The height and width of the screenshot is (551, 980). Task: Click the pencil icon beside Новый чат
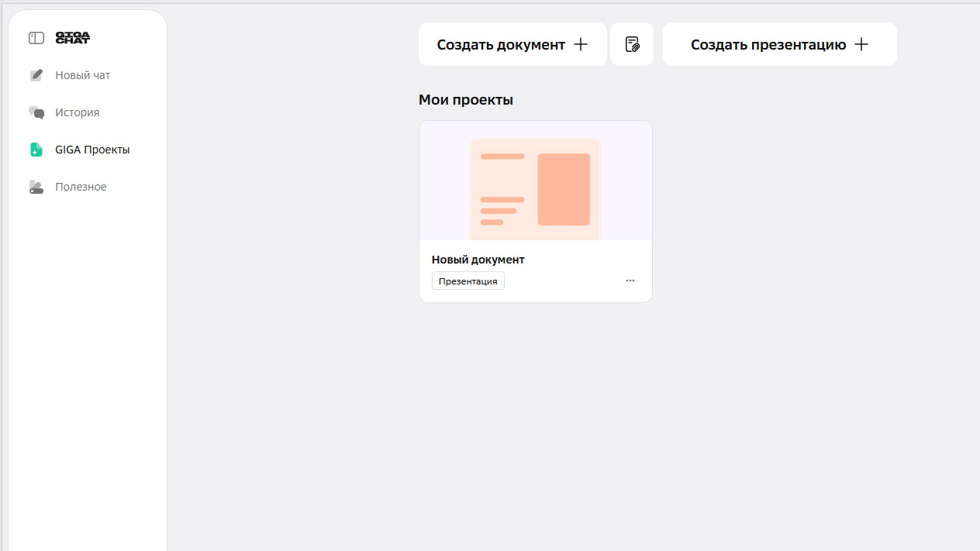36,75
